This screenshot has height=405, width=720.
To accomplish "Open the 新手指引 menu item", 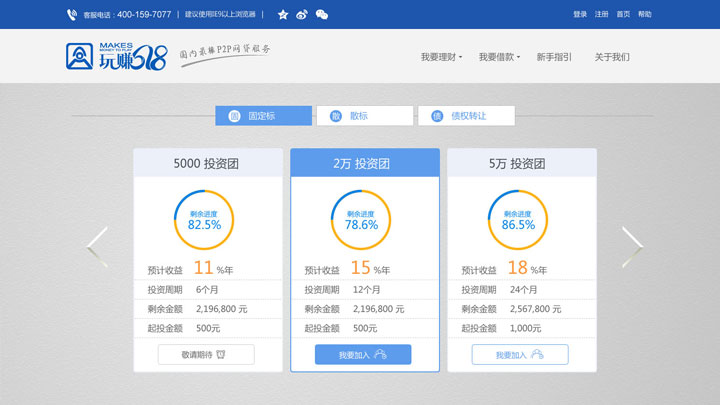I will pyautogui.click(x=554, y=58).
